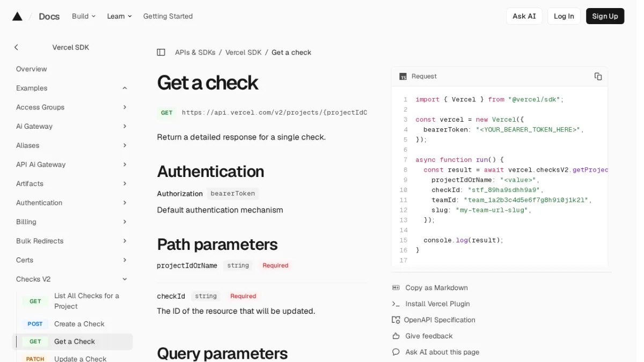Click the checkId parameter name

tap(171, 296)
